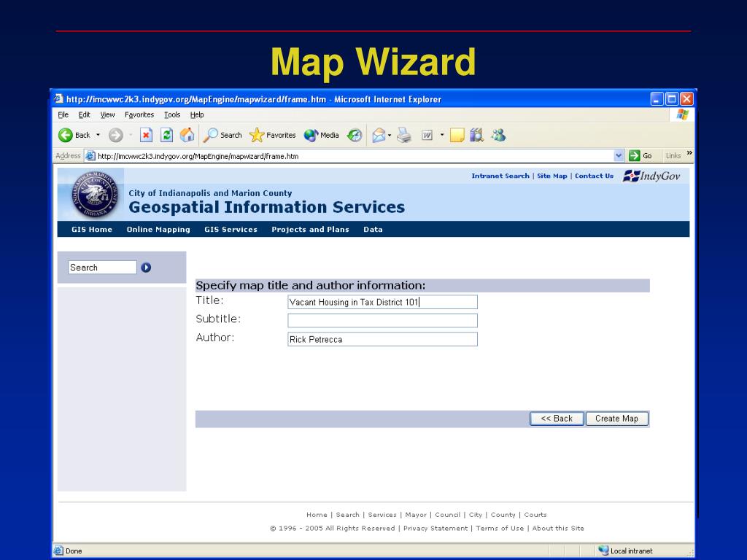Follow the Site Map link
Viewport: 747px width, 560px height.
point(551,176)
